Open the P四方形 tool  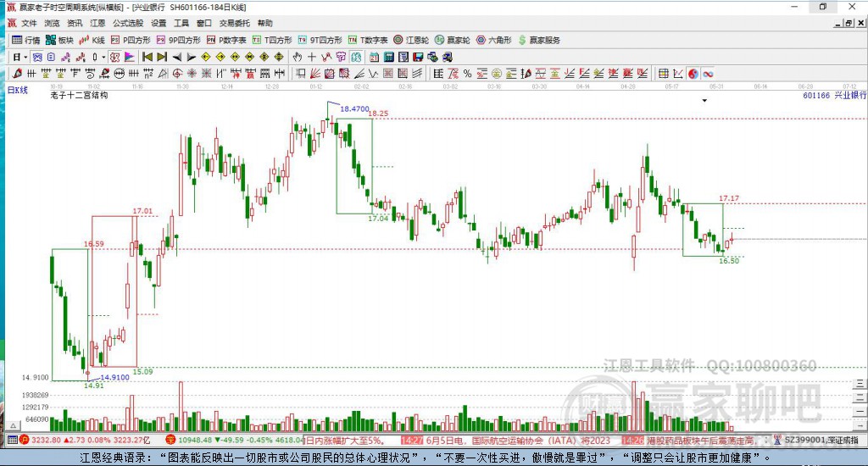pos(131,40)
